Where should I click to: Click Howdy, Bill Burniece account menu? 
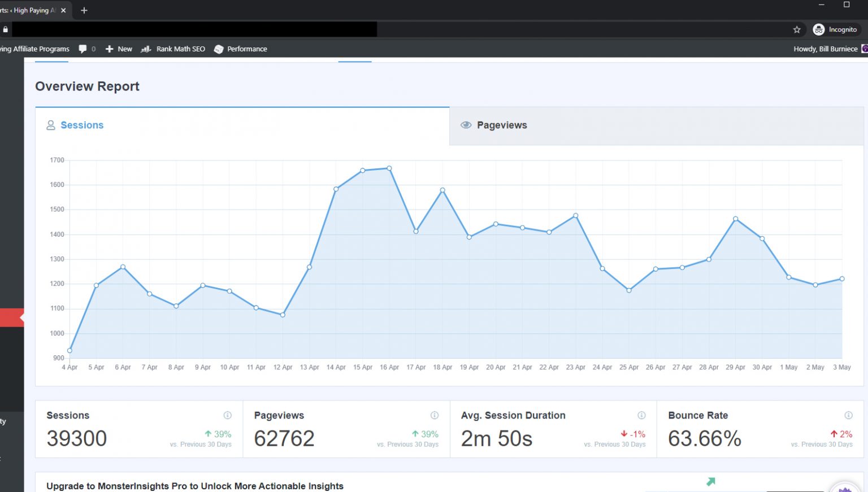(x=825, y=49)
